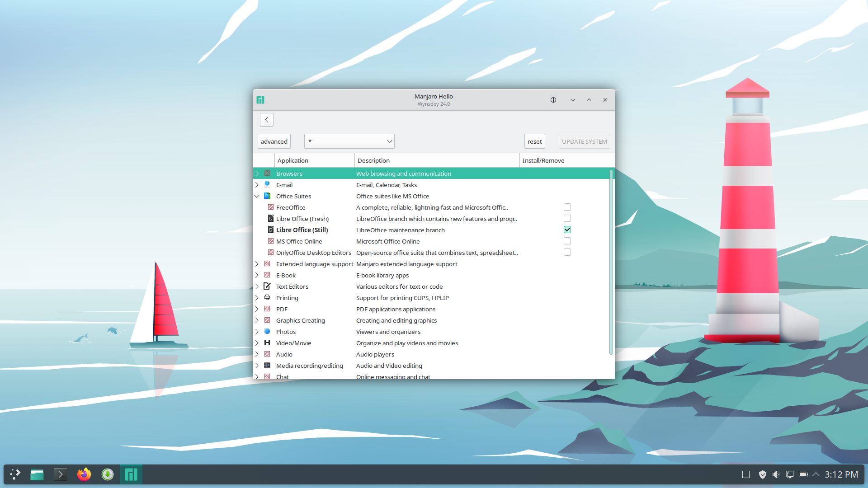Click the Manjaro logo in the window title bar
Viewport: 868px width, 488px height.
260,100
